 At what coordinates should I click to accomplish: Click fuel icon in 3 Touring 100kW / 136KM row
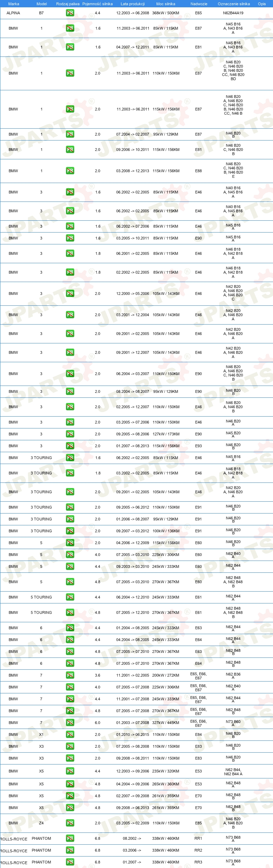[70, 531]
